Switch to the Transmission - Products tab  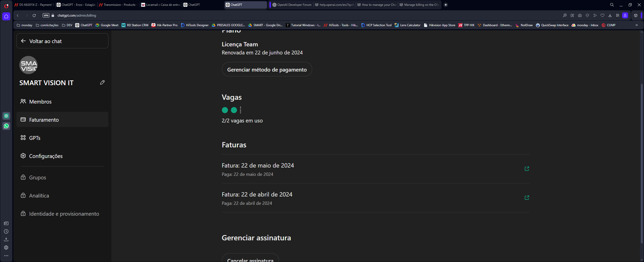tap(119, 5)
